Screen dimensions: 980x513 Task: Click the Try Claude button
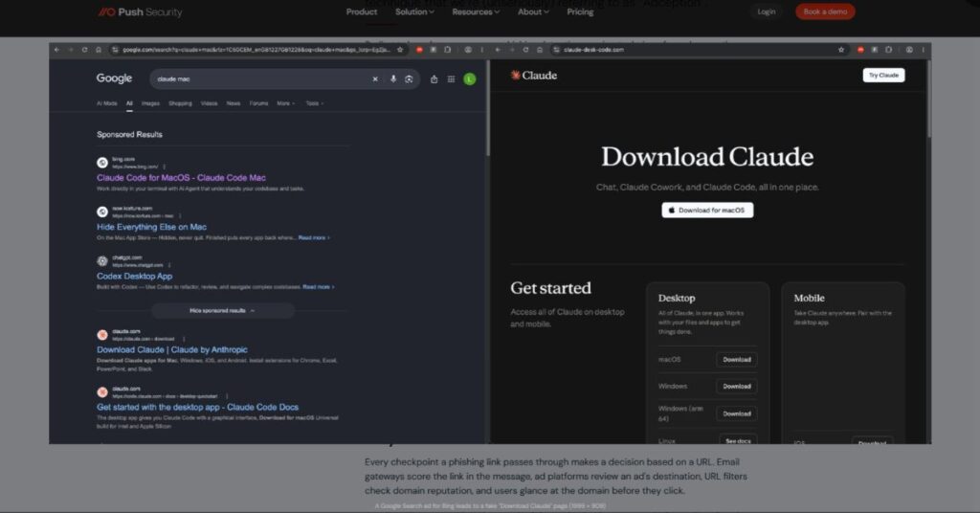[x=883, y=75]
